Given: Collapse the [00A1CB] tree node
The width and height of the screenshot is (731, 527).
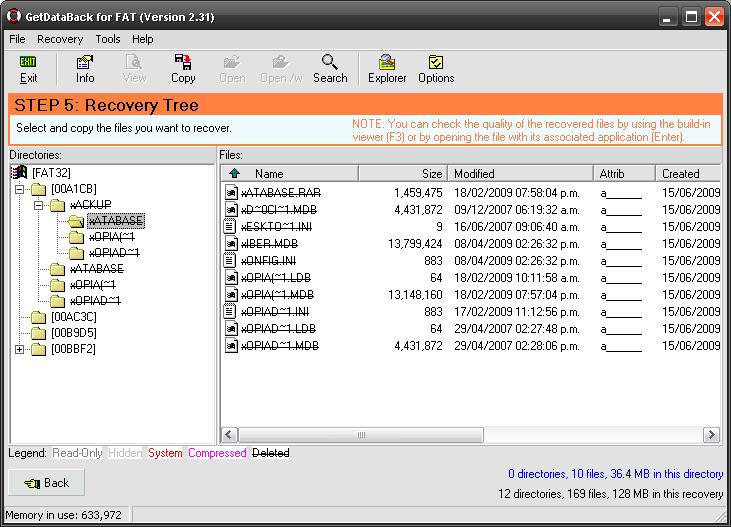Looking at the screenshot, I should (20, 189).
